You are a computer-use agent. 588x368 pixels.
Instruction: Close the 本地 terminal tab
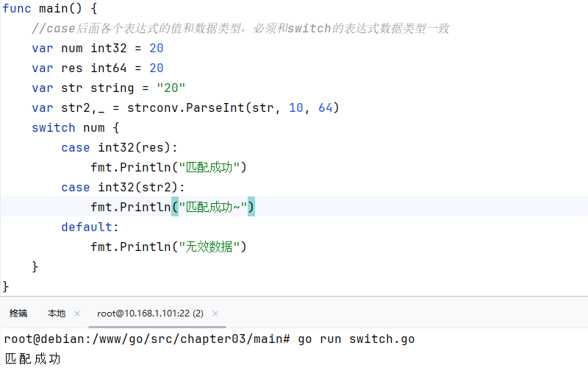tap(77, 314)
